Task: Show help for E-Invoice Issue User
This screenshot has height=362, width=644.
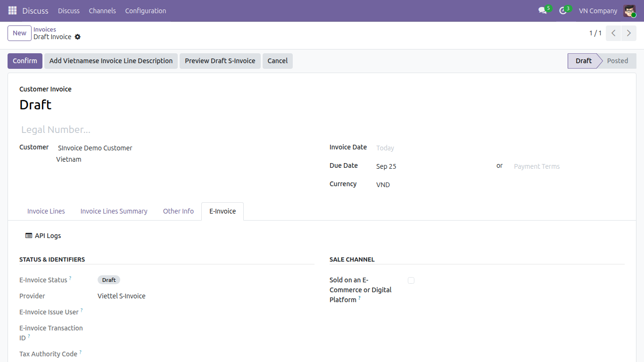Action: 82,310
